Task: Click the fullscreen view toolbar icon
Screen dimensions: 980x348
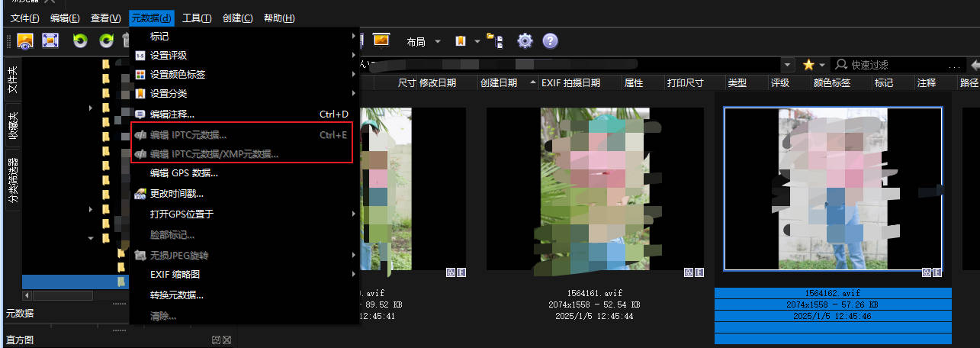Action: click(50, 40)
